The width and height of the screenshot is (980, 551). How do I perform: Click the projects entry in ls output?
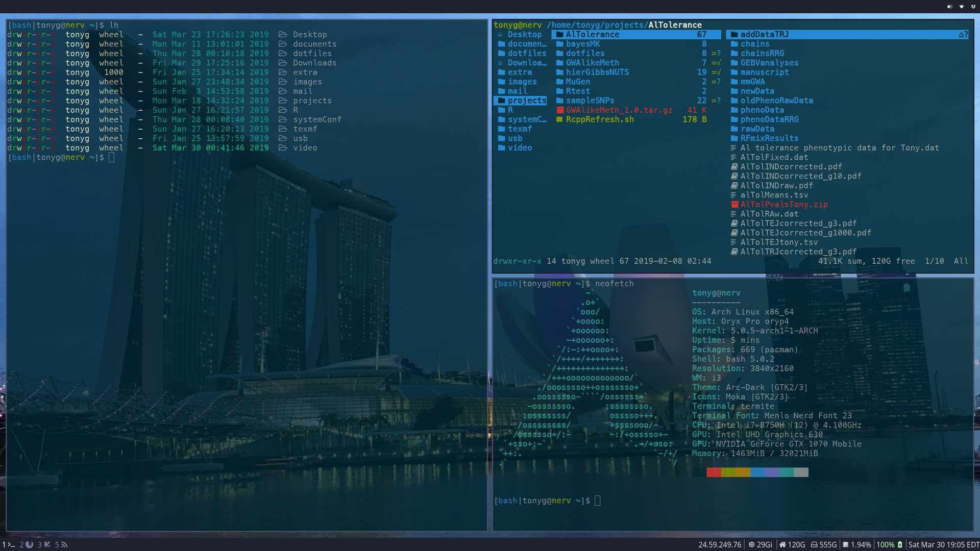[312, 101]
